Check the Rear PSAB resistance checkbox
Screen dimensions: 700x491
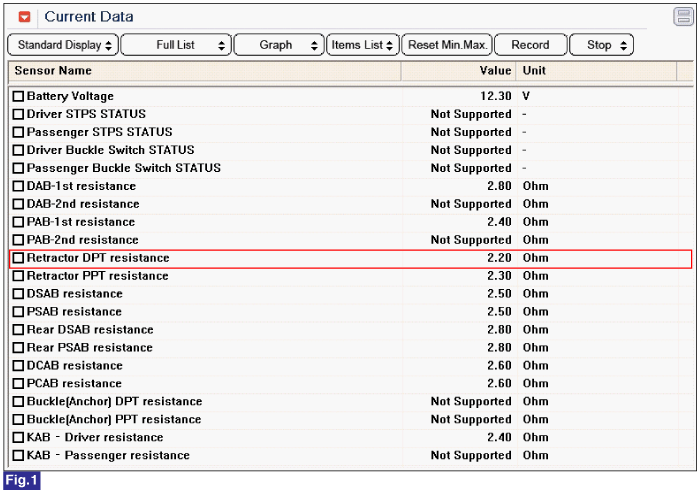18,348
